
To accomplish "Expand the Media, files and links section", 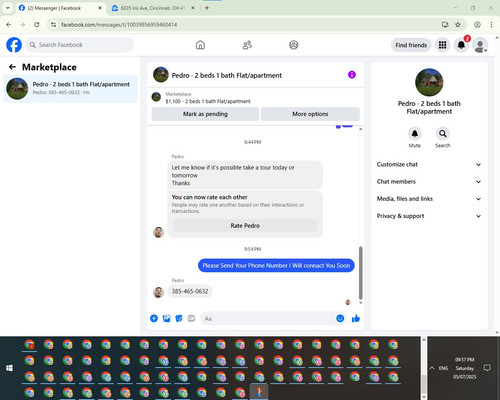I will point(429,199).
